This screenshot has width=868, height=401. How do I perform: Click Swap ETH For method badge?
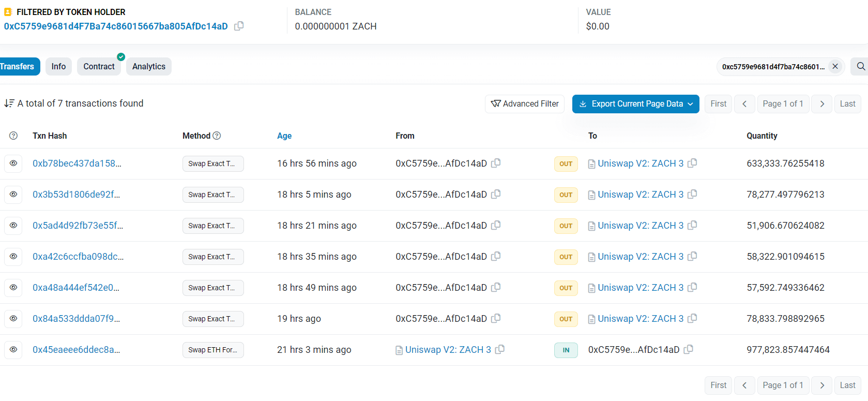click(x=213, y=350)
